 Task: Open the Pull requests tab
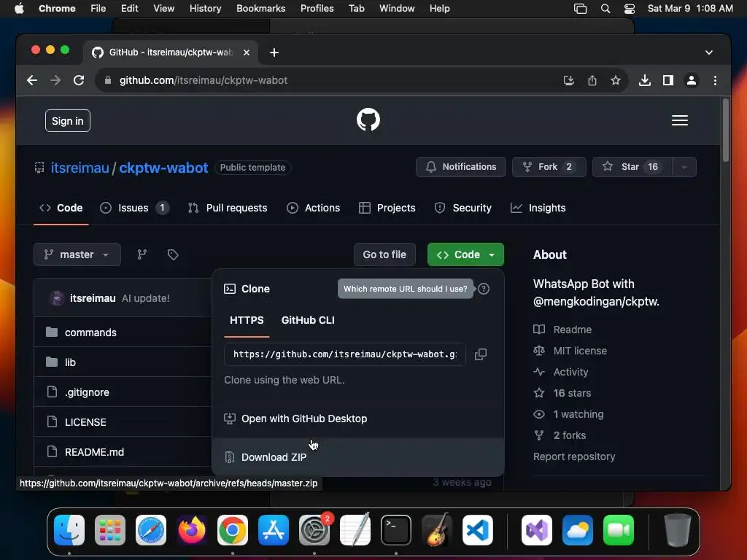click(228, 208)
